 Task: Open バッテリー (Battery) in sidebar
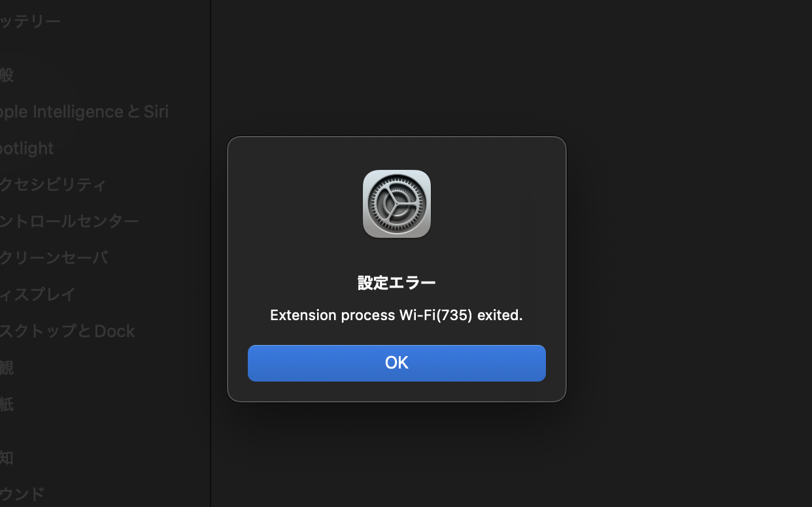point(30,22)
